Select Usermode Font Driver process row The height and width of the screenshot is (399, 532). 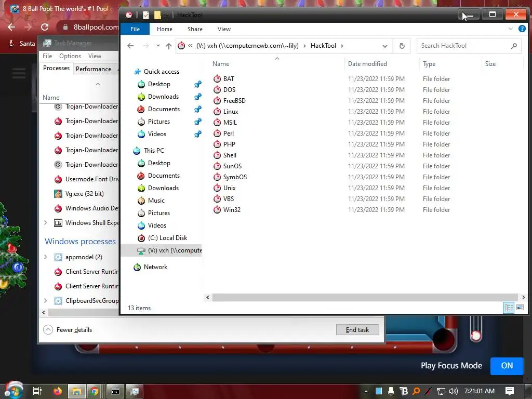(x=87, y=179)
